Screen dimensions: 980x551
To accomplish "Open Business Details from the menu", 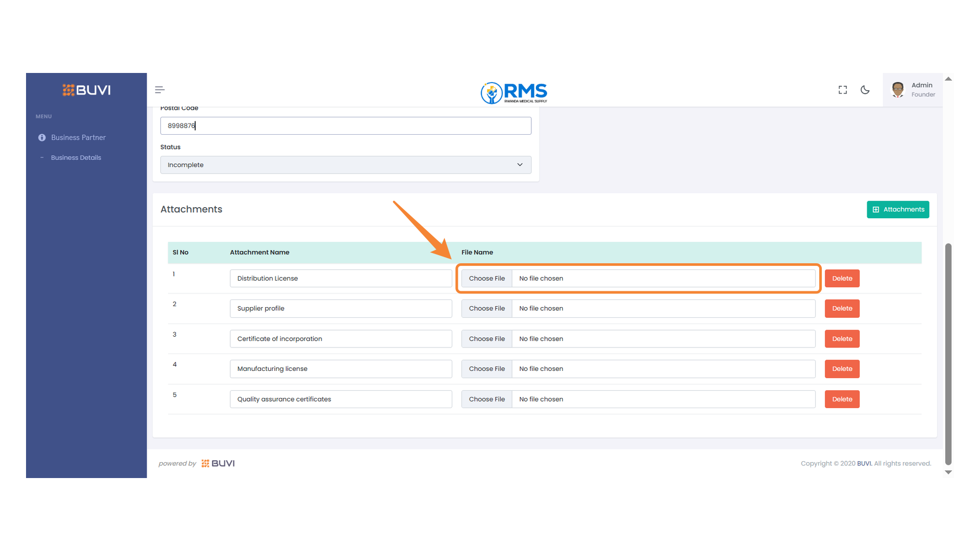I will point(76,157).
